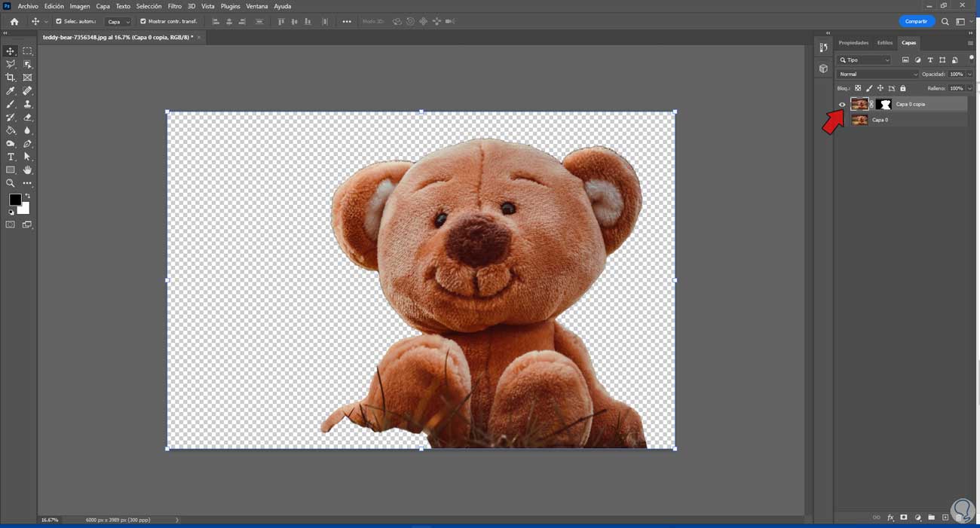Click the lock all layer icon
The width and height of the screenshot is (980, 528).
[x=903, y=88]
